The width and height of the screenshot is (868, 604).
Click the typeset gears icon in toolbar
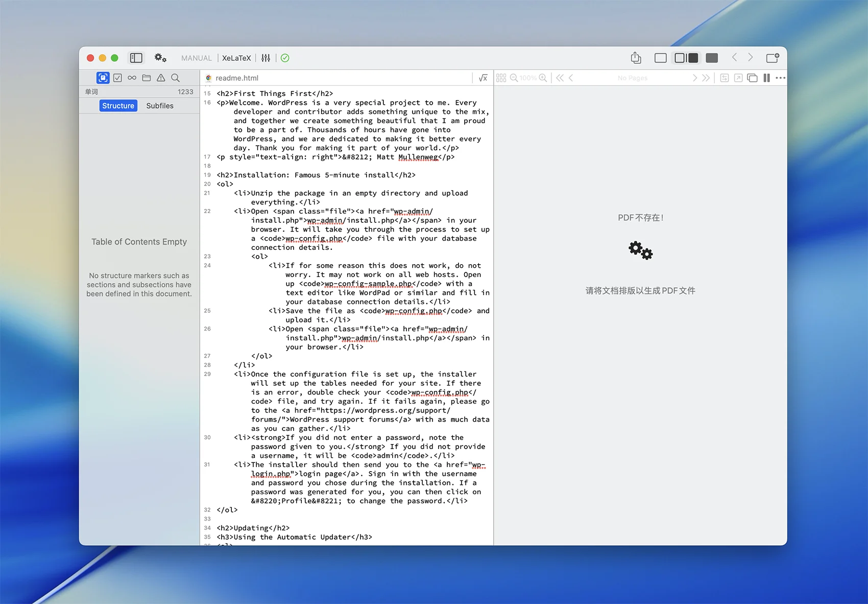160,58
